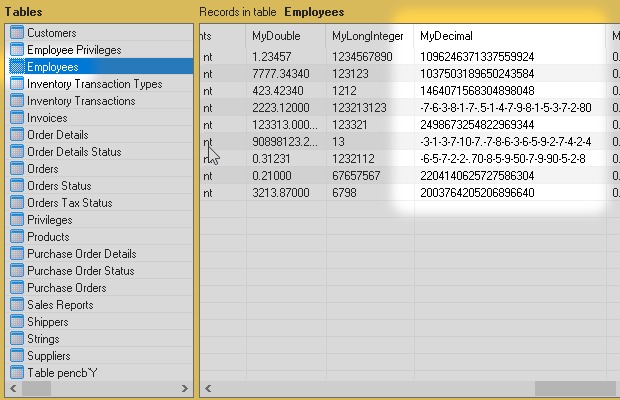
Task: Select the Privileges table entry
Action: [x=49, y=220]
